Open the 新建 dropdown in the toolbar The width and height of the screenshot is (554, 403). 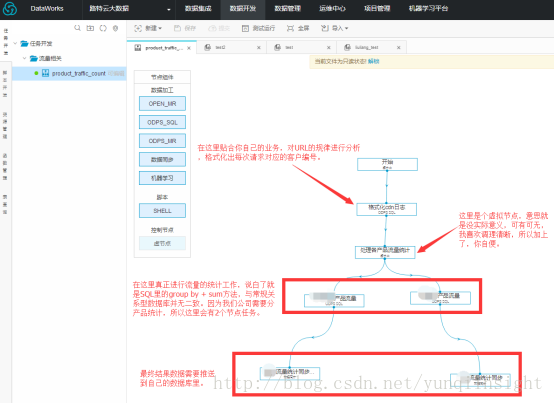tap(148, 28)
